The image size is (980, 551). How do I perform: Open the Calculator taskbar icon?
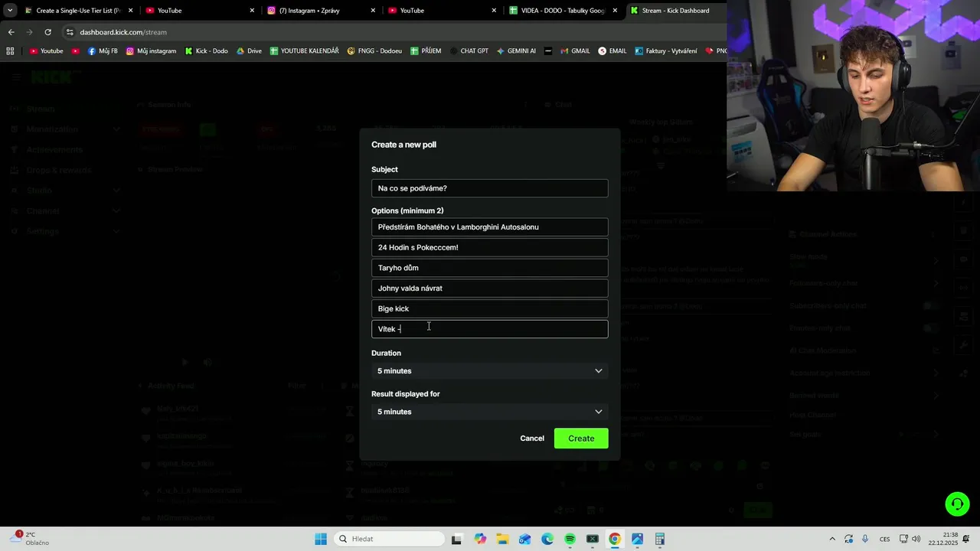click(x=659, y=539)
